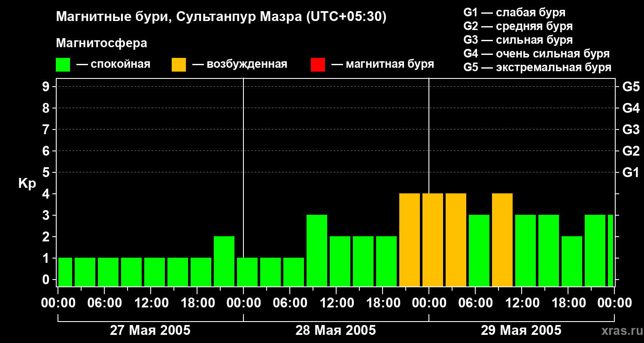The height and width of the screenshot is (343, 644).
Task: Click the right-axis 'G5' storm level label
Action: (631, 87)
